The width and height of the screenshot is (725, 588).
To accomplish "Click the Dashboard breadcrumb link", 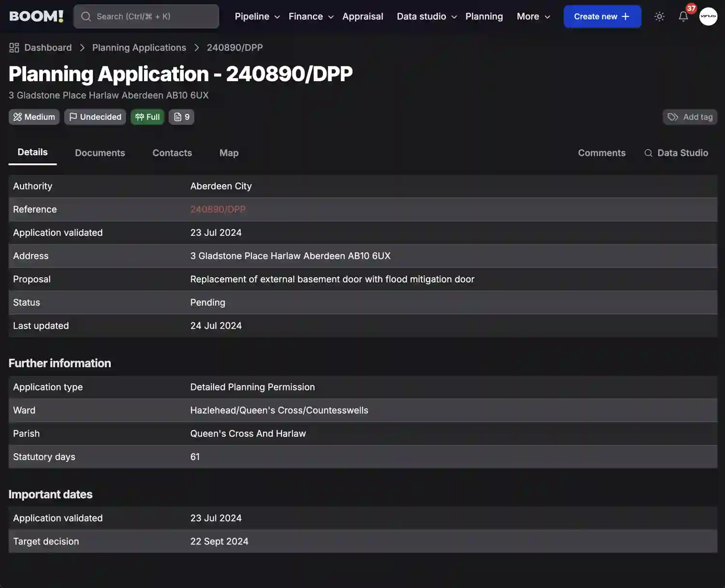I will 48,47.
